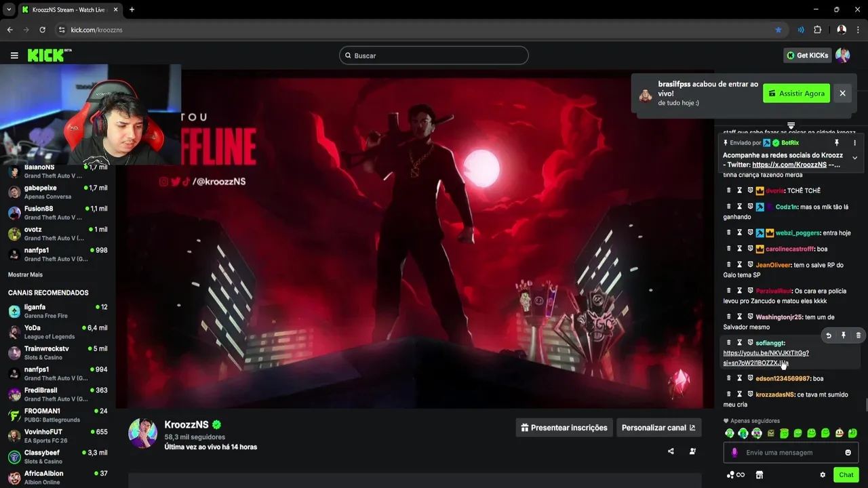
Task: Click Get KICKs button
Action: coord(807,56)
